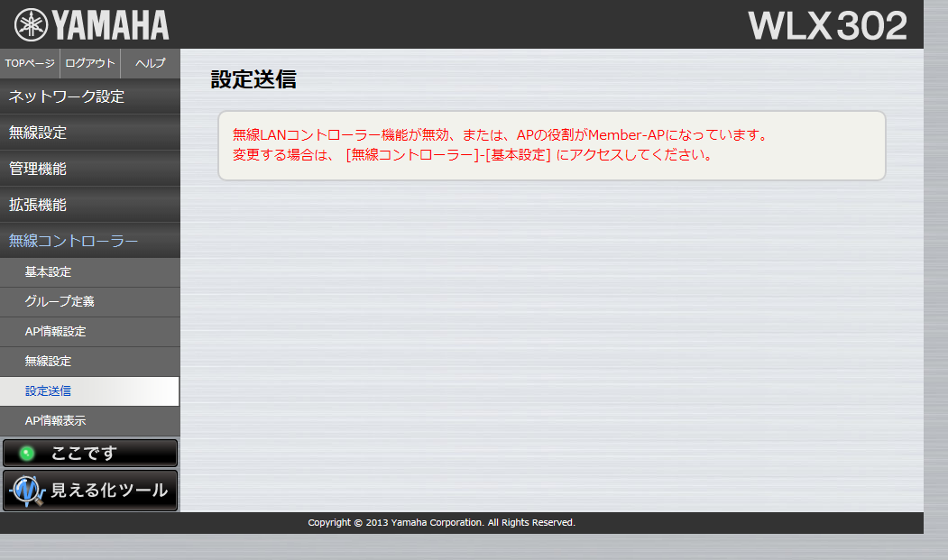Expand the ネットワーク設定 menu section

[x=90, y=96]
